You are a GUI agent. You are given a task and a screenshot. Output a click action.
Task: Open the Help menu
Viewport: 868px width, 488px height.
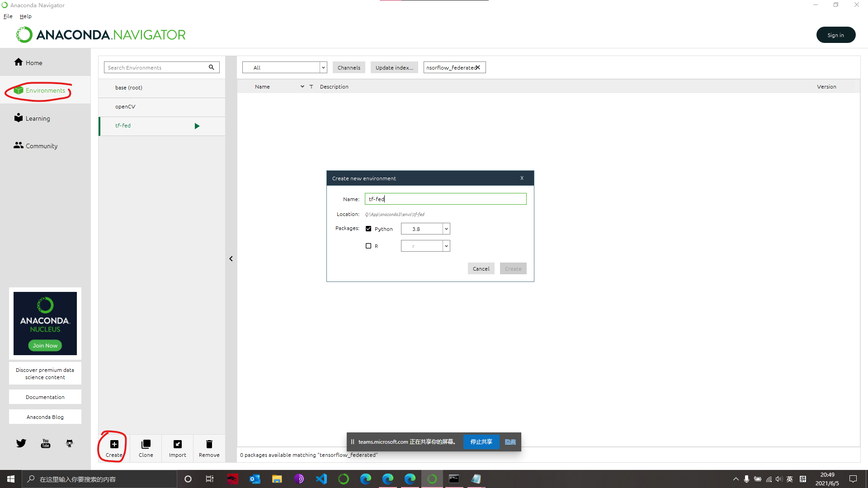tap(26, 16)
